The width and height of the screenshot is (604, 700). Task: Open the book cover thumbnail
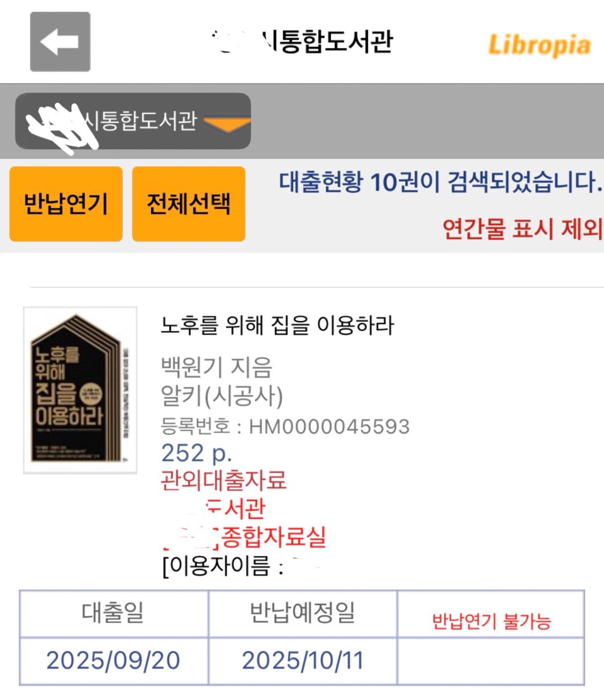pos(80,390)
